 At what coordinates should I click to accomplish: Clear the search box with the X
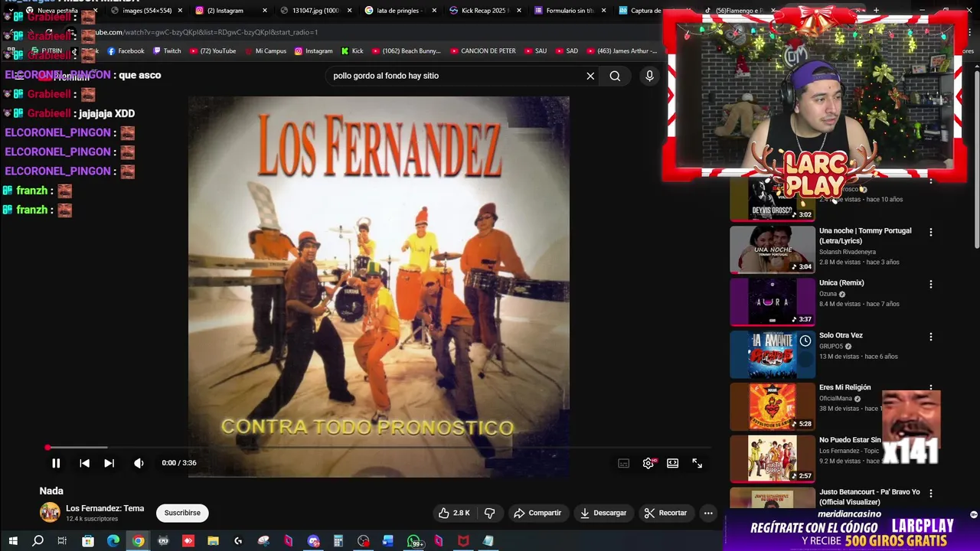coord(590,76)
